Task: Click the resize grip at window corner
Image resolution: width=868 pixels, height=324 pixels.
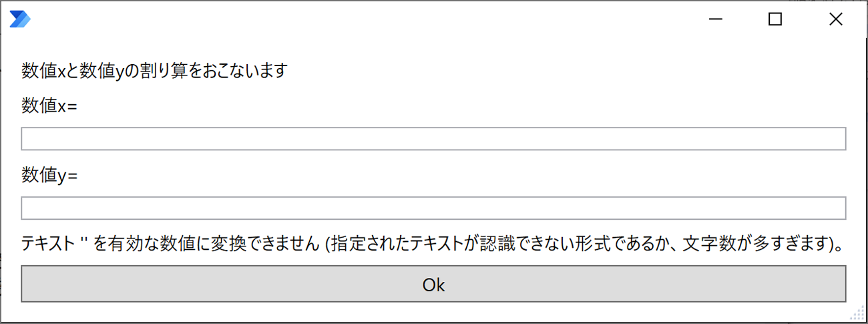Action: [858, 314]
